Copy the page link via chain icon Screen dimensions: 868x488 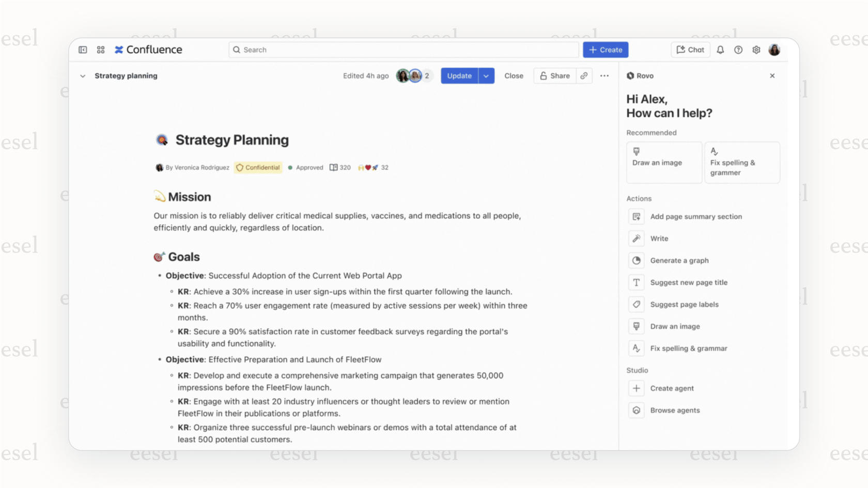(584, 75)
